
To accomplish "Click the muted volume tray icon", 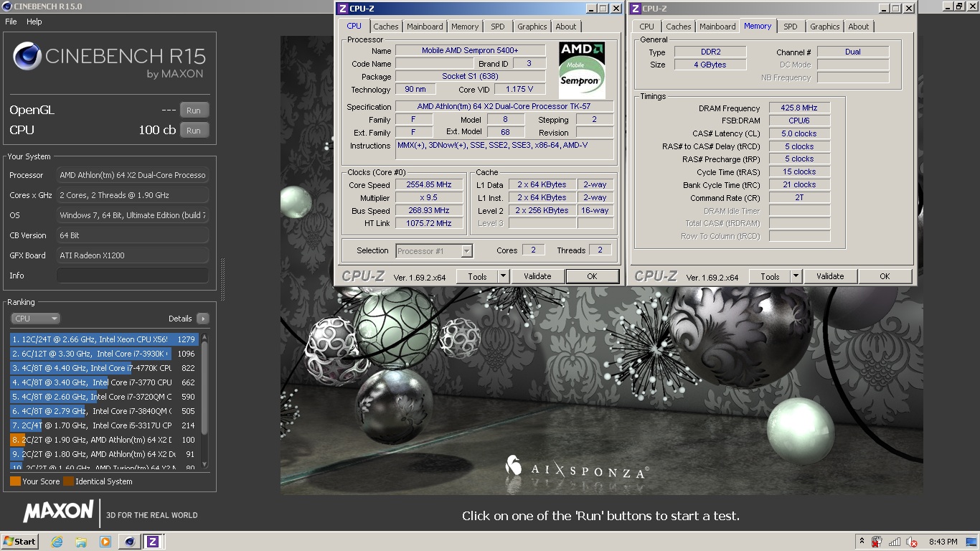I will (912, 542).
